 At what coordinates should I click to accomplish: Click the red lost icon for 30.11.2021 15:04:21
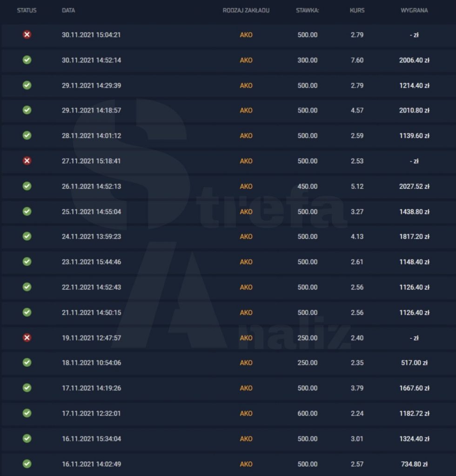27,34
